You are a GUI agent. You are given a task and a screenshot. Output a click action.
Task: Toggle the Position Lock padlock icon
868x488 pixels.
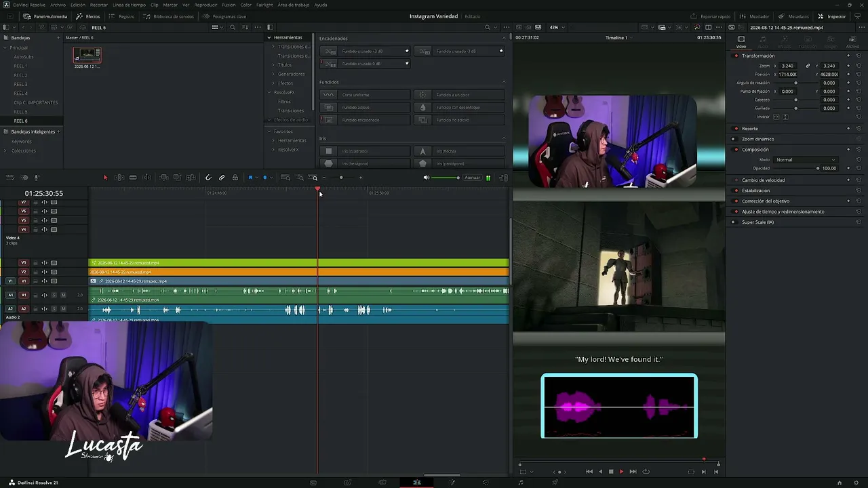(235, 178)
